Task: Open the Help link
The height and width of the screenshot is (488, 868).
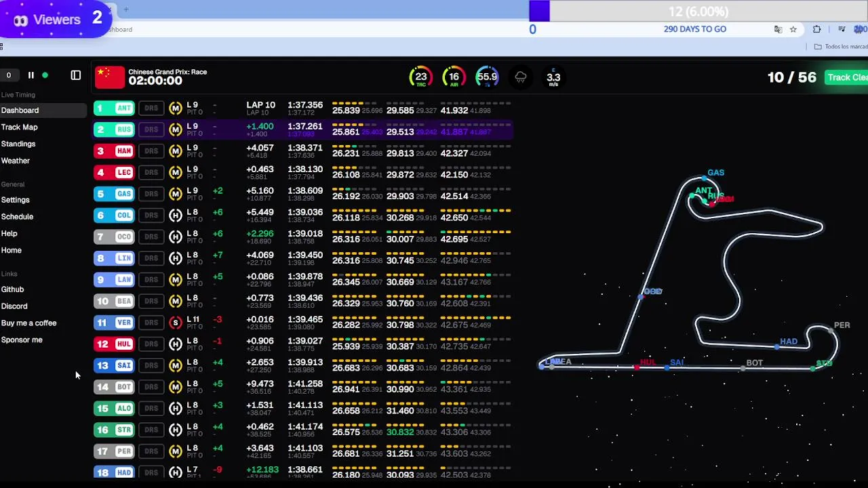Action: 9,233
